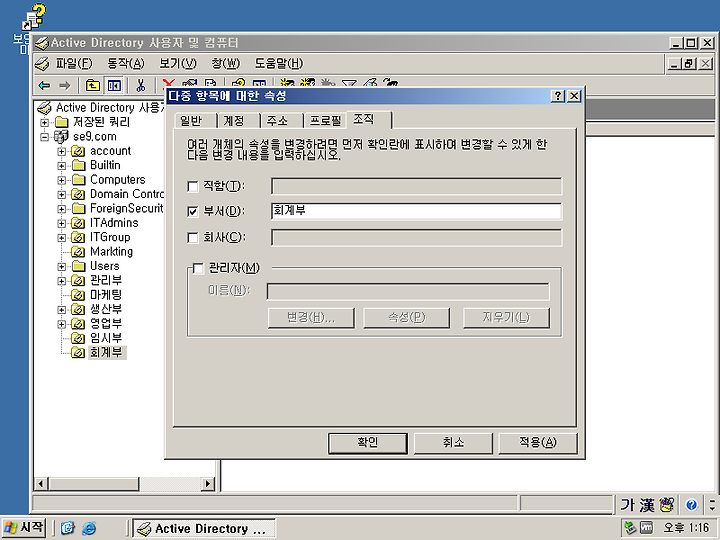Switch to the 프로필 tab
720x540 pixels.
[x=326, y=121]
